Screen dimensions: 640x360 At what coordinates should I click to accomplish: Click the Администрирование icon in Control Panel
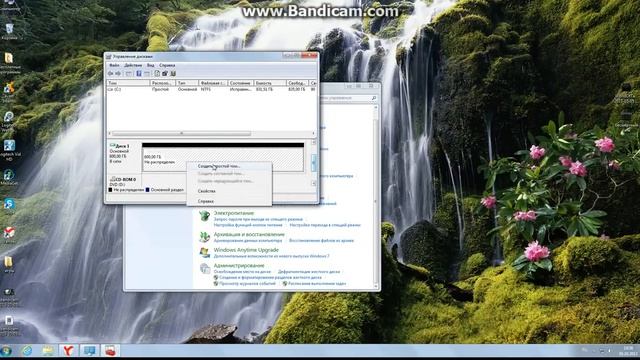204,268
